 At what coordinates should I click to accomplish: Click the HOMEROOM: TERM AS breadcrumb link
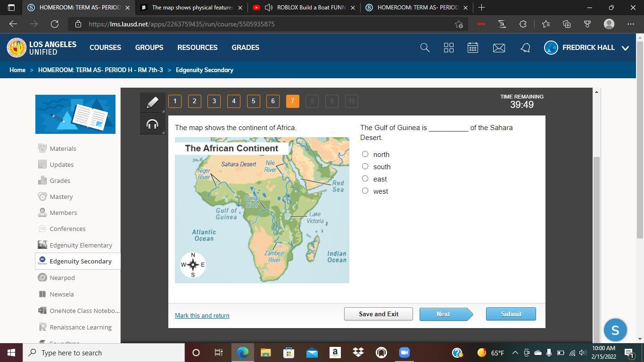(x=100, y=70)
